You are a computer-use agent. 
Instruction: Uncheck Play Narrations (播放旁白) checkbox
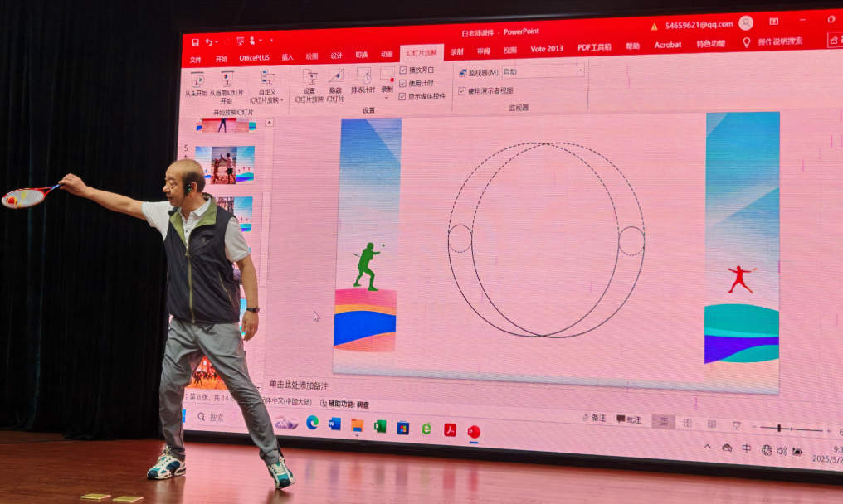(403, 70)
